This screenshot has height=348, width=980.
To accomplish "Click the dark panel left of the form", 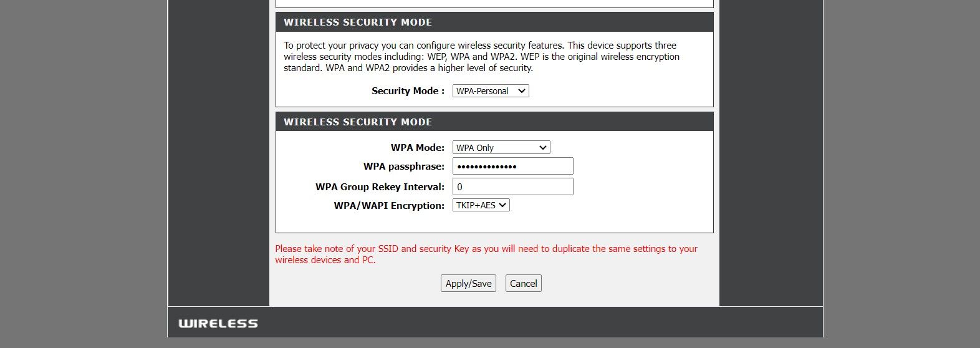I will click(x=218, y=156).
